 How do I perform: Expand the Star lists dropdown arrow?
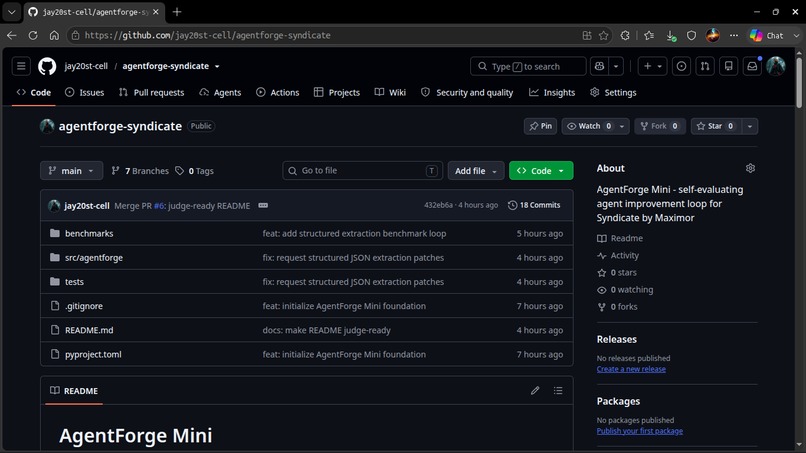pyautogui.click(x=749, y=126)
